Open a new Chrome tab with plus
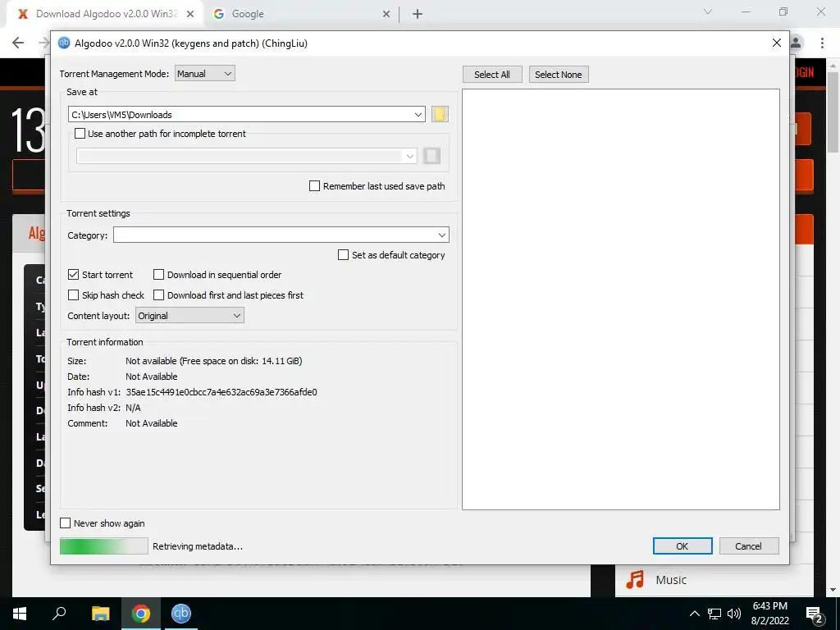840x630 pixels. (418, 14)
